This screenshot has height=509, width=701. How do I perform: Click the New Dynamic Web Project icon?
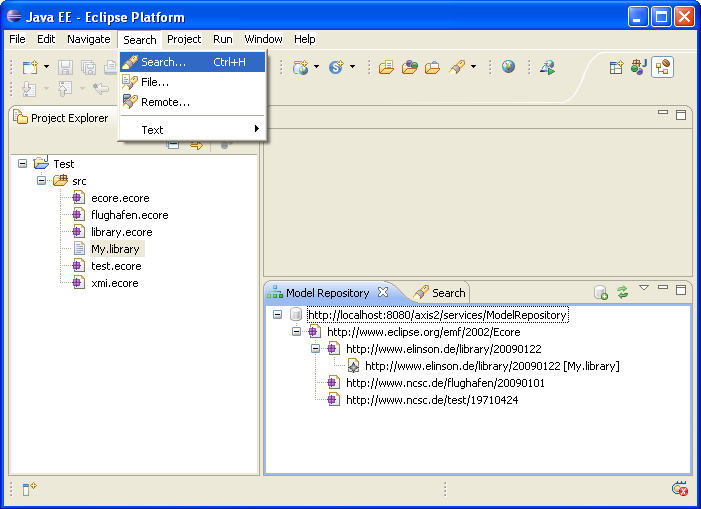point(300,67)
